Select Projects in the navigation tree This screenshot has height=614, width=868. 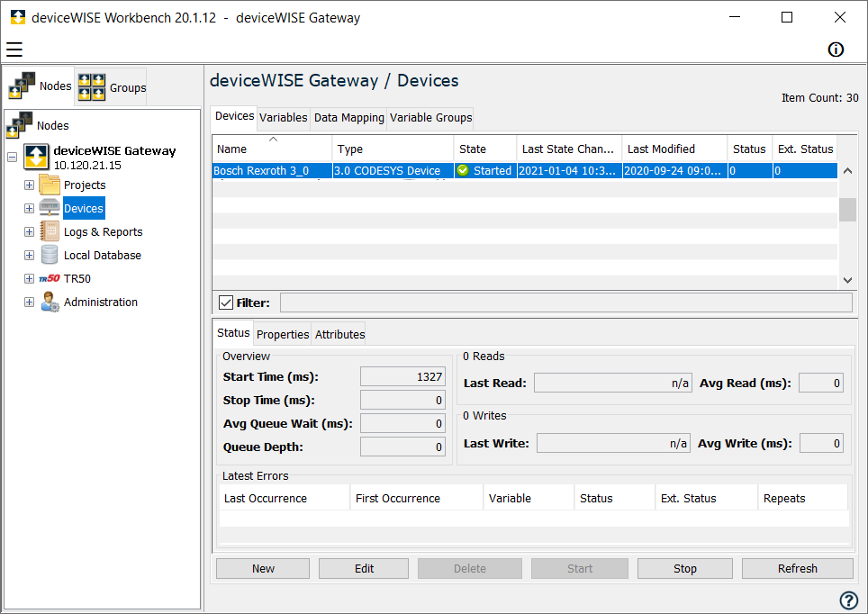(x=85, y=185)
